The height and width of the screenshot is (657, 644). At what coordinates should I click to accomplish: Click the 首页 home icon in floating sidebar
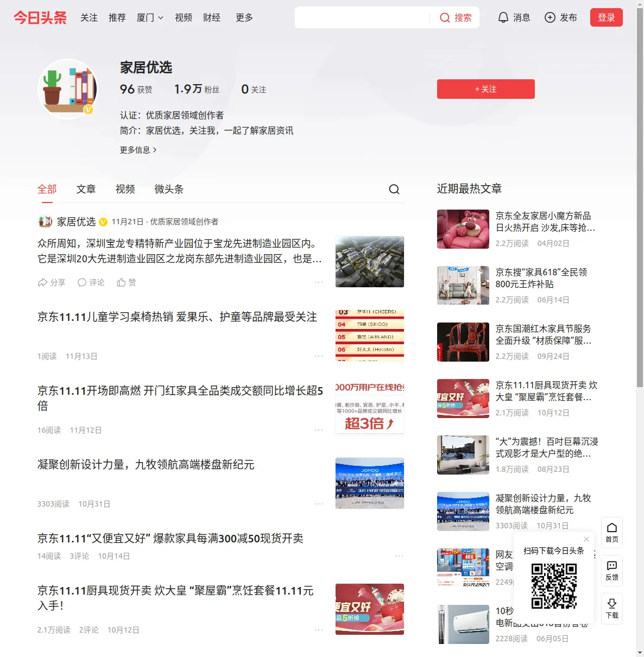[612, 527]
